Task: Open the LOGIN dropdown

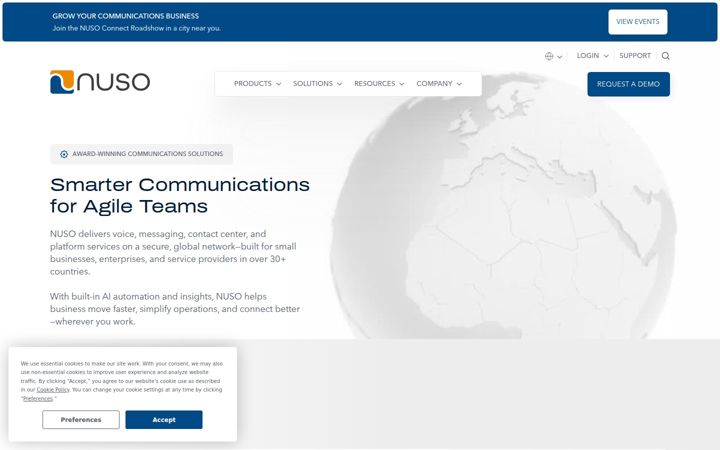Action: coord(592,56)
